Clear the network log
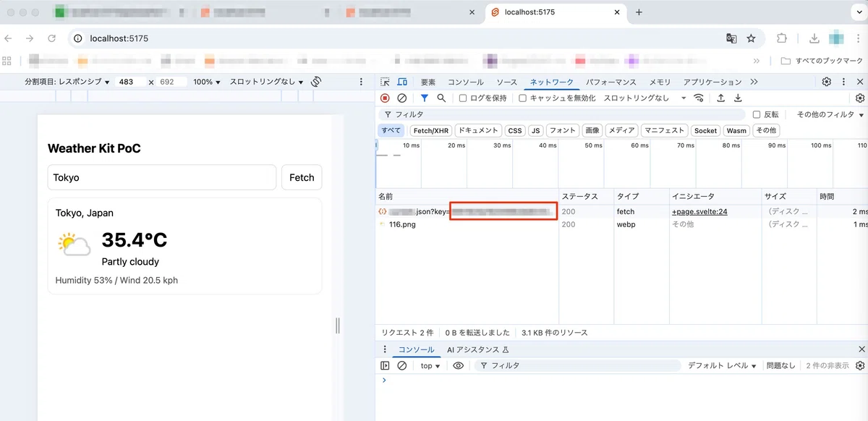 click(x=401, y=98)
